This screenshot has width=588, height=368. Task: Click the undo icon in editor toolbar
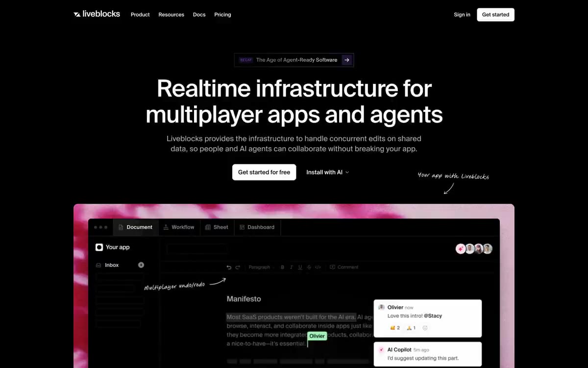click(229, 267)
